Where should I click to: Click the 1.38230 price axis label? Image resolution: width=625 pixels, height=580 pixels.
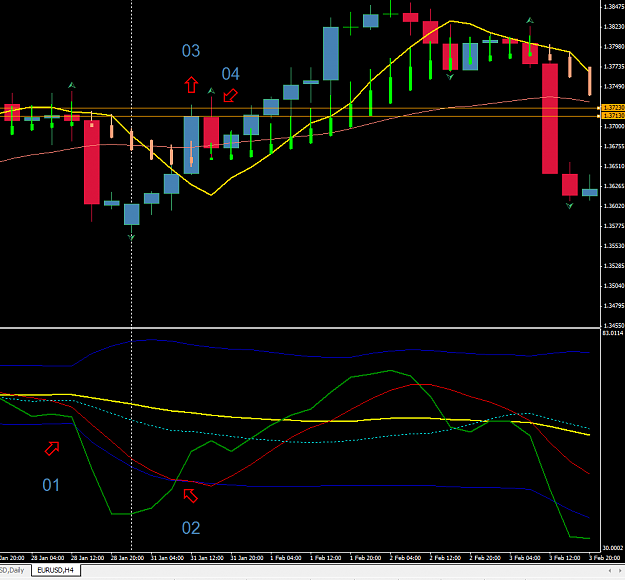[x=614, y=27]
